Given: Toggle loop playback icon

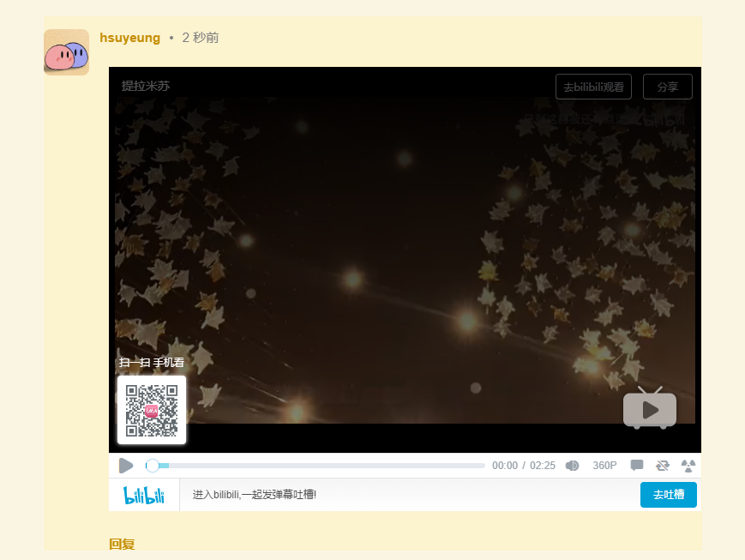Looking at the screenshot, I should coord(663,466).
